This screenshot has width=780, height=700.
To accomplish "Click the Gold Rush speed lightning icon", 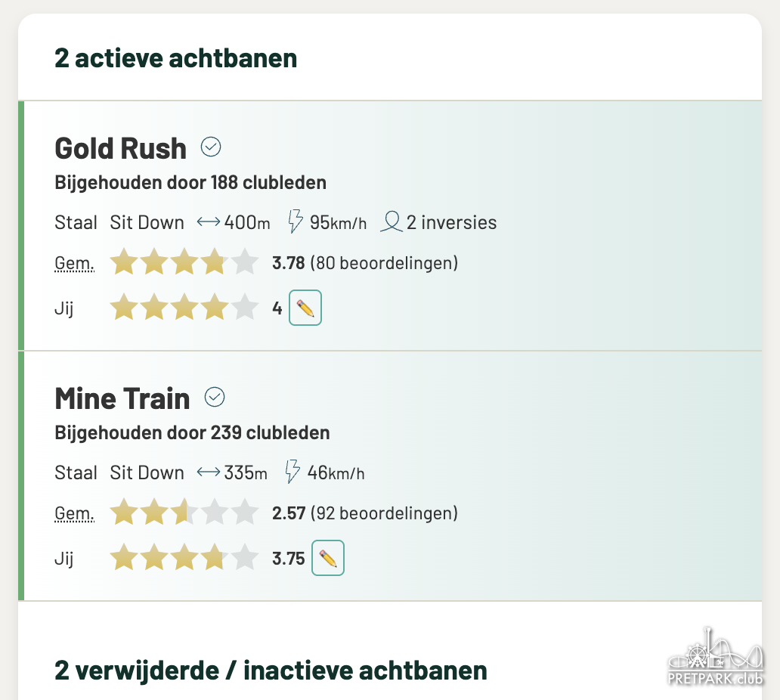I will click(x=296, y=222).
